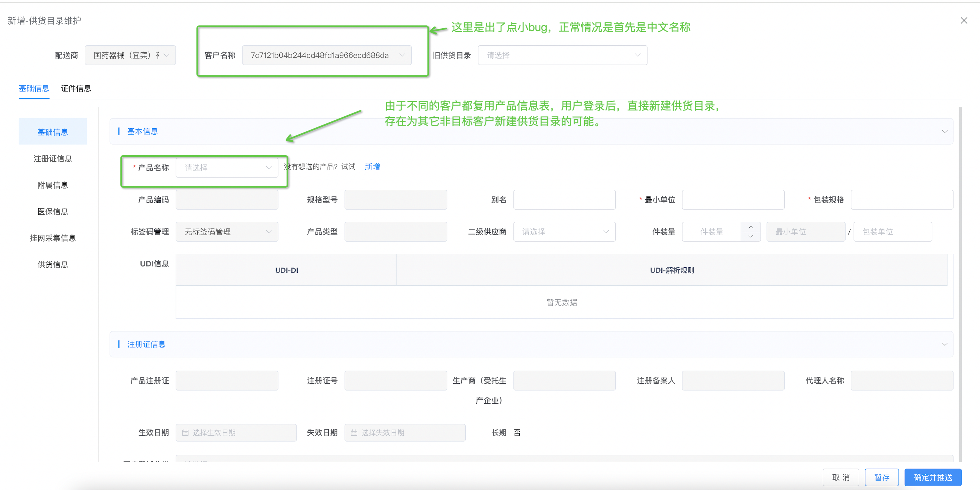This screenshot has height=490, width=980.
Task: Click the 新增 product link
Action: pyautogui.click(x=372, y=167)
